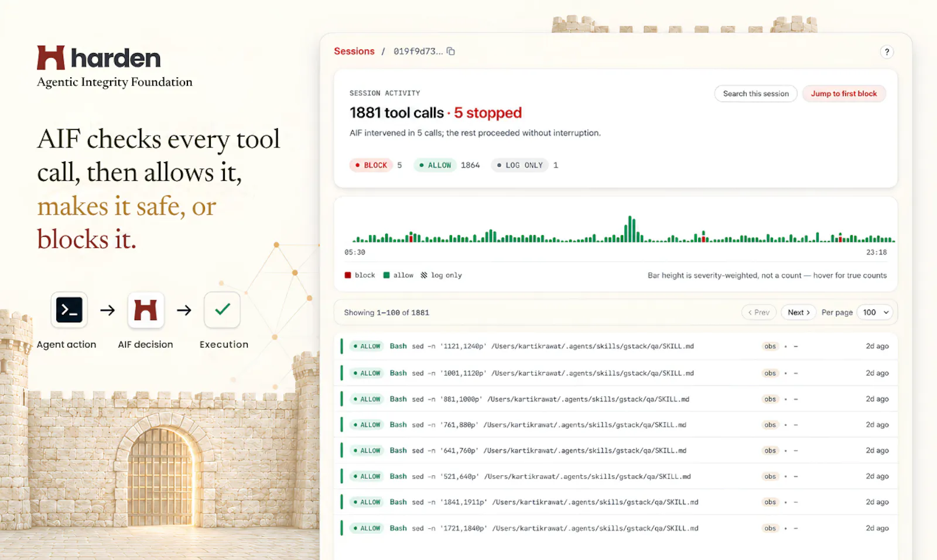
Task: Click the harden logo icon
Action: [x=50, y=58]
